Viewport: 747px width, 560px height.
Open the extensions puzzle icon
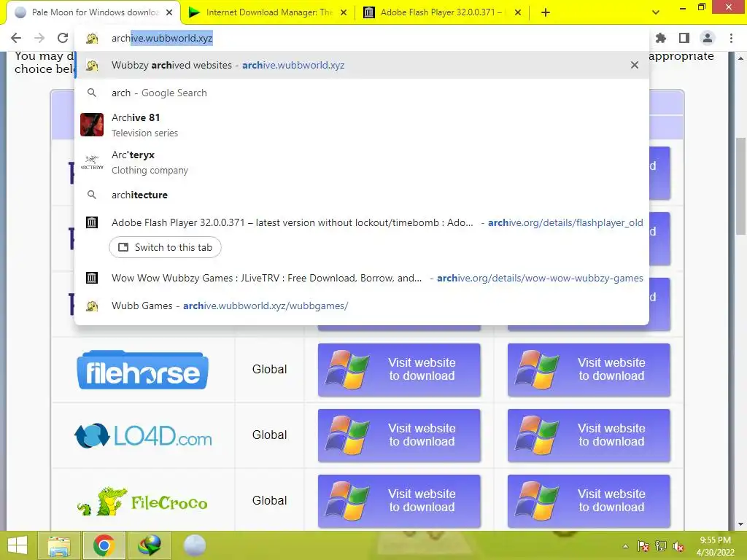pyautogui.click(x=661, y=38)
